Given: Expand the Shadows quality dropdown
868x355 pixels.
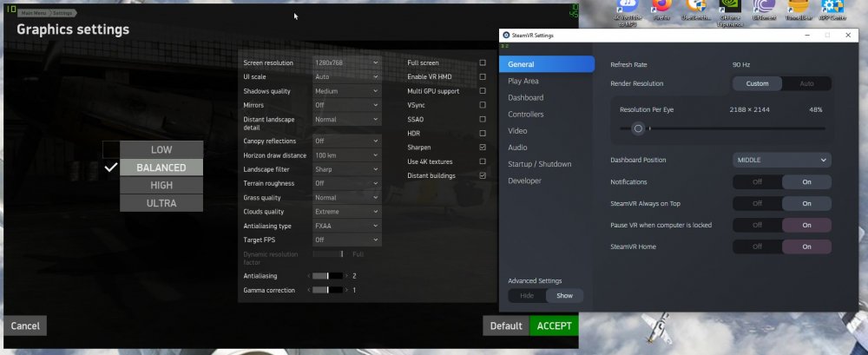Looking at the screenshot, I should point(346,91).
